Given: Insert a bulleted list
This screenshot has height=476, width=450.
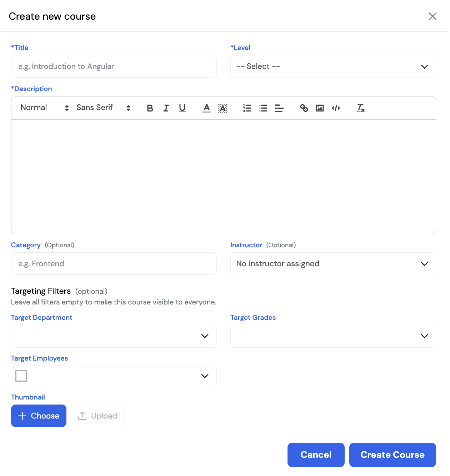Looking at the screenshot, I should click(263, 108).
